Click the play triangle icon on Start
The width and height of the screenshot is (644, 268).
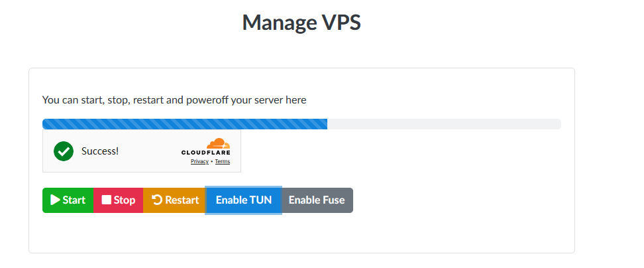[55, 200]
